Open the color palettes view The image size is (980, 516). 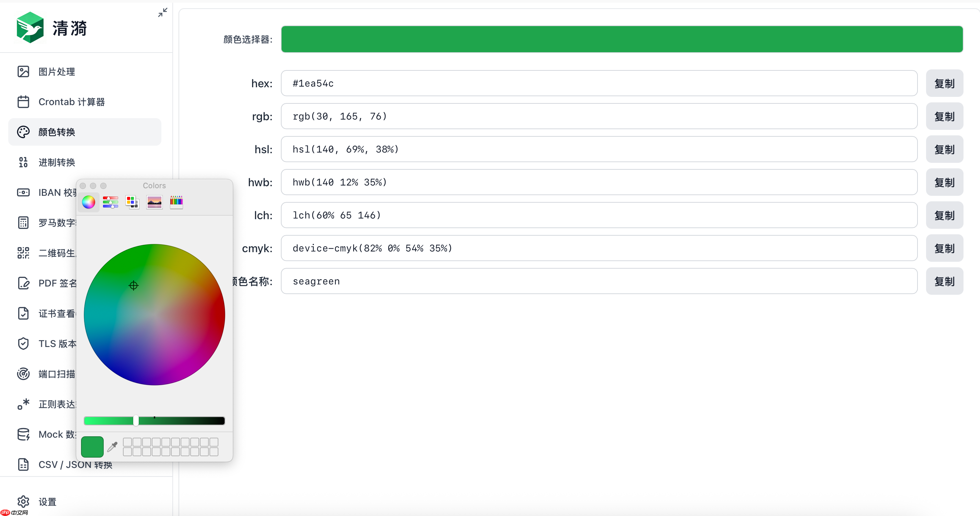pyautogui.click(x=132, y=202)
